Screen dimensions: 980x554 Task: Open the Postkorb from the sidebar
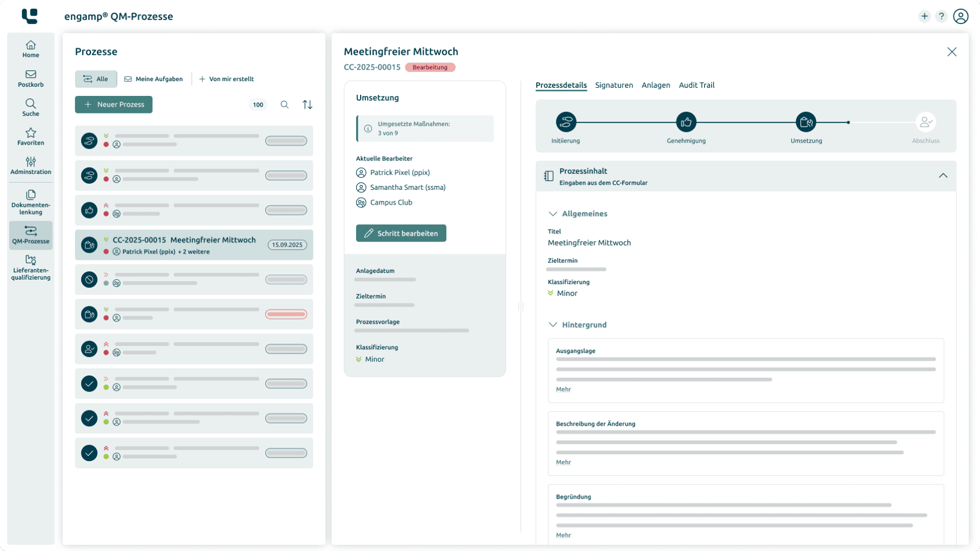[x=30, y=78]
